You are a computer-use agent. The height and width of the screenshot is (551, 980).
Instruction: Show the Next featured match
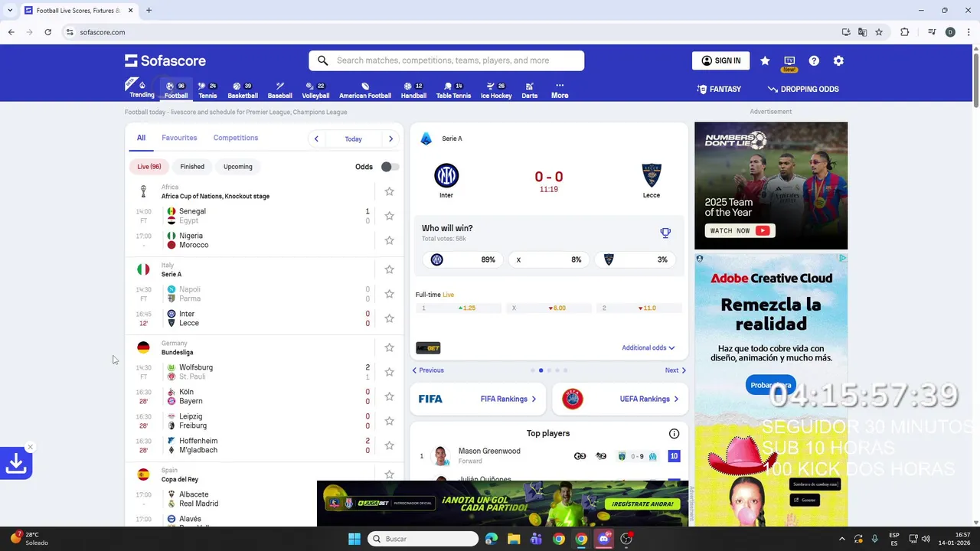(675, 370)
